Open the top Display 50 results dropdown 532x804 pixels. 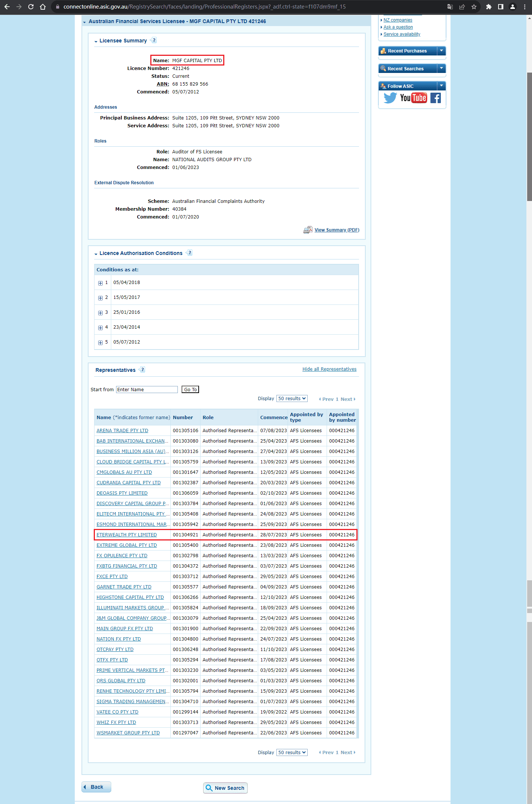click(292, 398)
